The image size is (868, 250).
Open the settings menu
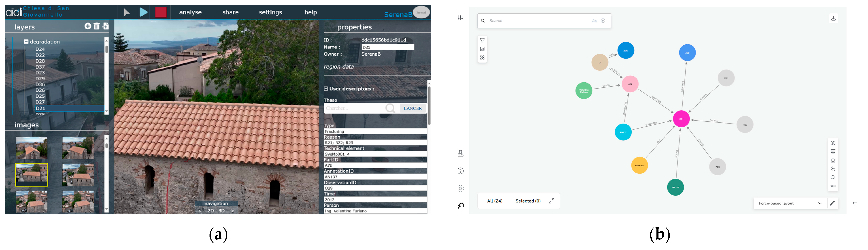[270, 13]
